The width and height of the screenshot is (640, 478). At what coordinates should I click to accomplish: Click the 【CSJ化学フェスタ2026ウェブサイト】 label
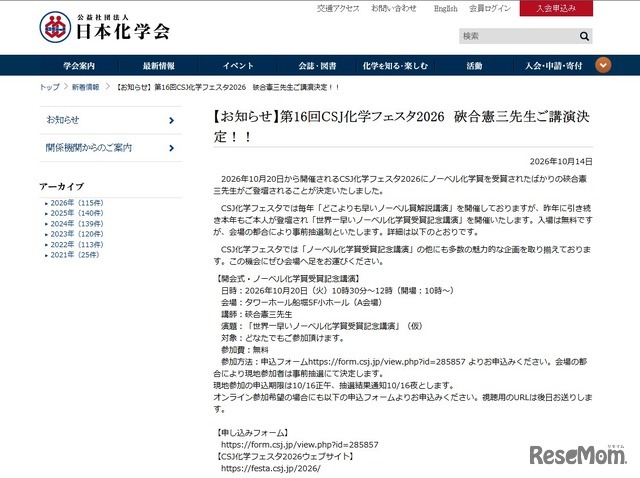tap(286, 456)
